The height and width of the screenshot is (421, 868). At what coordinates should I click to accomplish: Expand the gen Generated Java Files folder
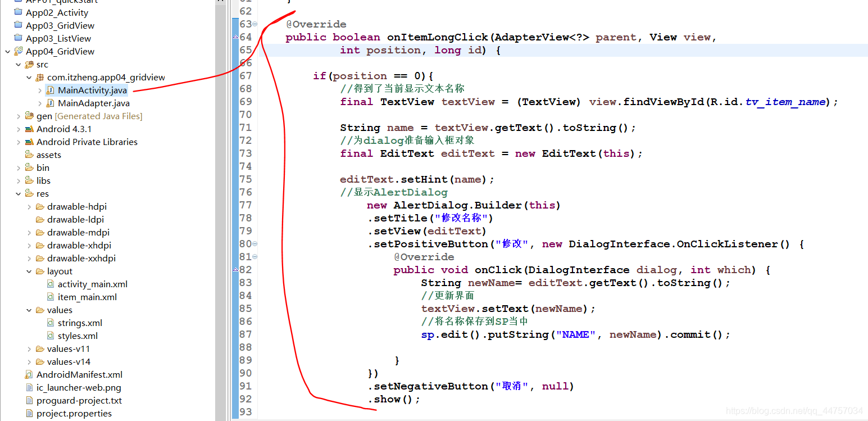pyautogui.click(x=18, y=116)
